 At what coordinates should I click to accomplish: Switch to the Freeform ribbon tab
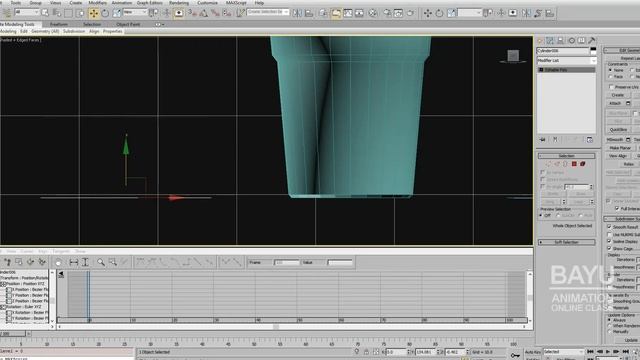[x=59, y=24]
